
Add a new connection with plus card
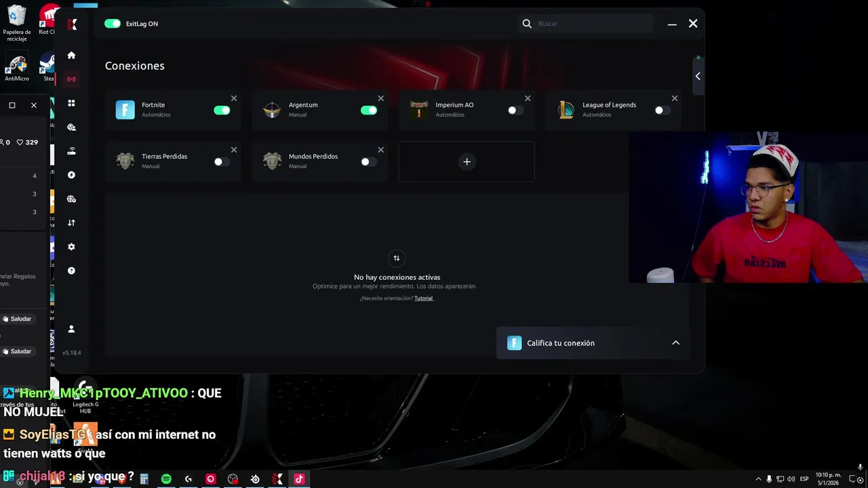(467, 161)
